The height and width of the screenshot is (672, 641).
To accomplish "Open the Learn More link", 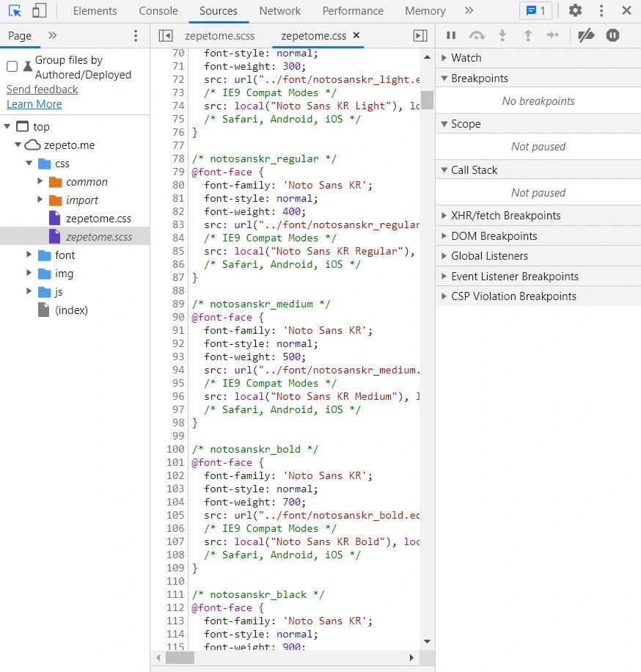I will (x=34, y=104).
